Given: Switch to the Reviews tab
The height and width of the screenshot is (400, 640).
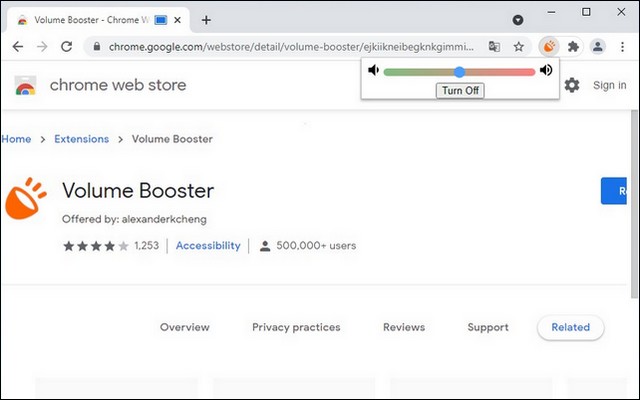Looking at the screenshot, I should click(404, 327).
